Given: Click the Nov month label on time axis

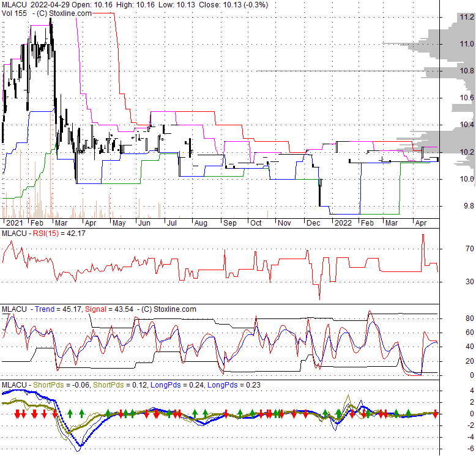Looking at the screenshot, I should coord(284,223).
